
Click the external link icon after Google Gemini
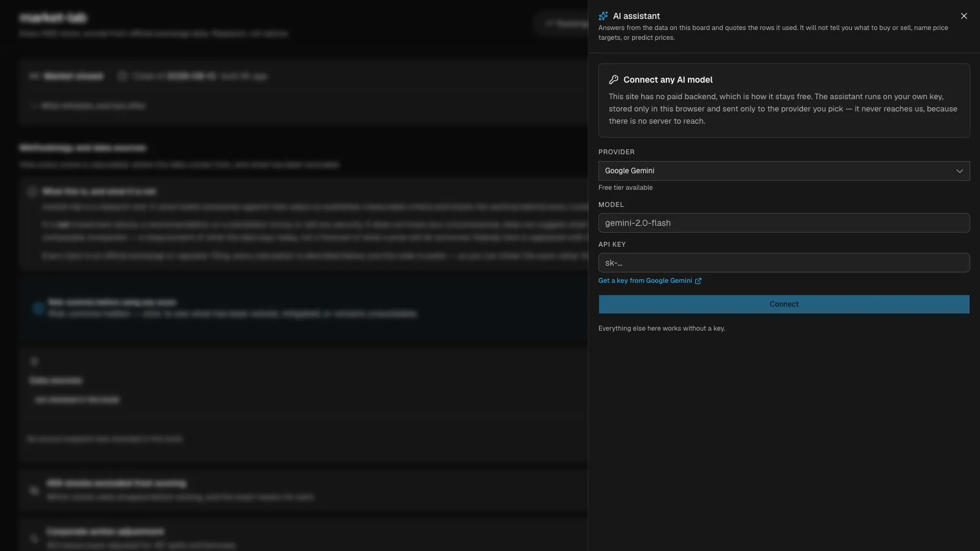click(698, 281)
